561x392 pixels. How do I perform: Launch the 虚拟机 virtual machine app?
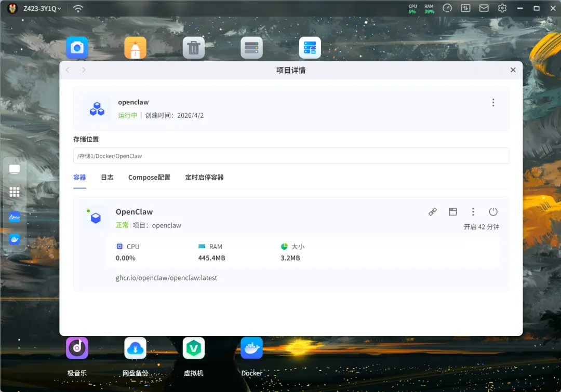coord(194,348)
